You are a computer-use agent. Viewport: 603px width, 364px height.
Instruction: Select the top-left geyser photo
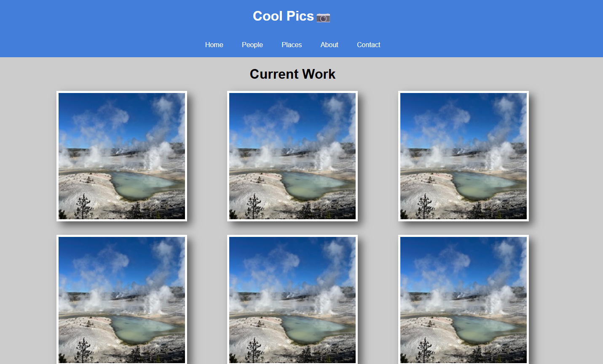(122, 157)
